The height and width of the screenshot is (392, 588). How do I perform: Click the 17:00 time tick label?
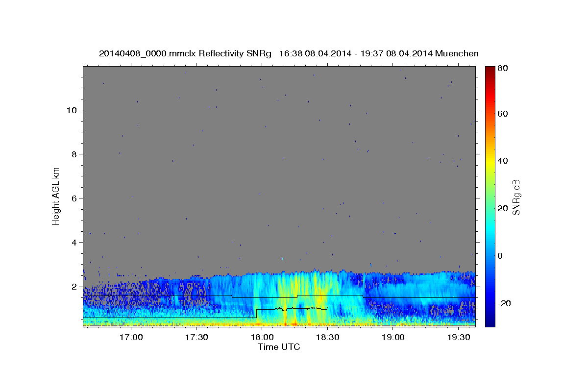[x=131, y=337]
